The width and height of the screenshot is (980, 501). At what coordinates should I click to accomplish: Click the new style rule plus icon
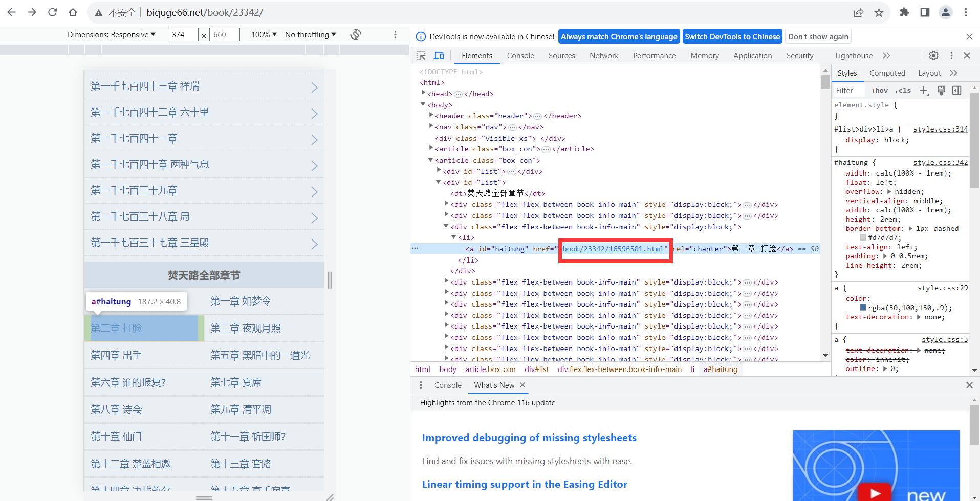pyautogui.click(x=924, y=91)
